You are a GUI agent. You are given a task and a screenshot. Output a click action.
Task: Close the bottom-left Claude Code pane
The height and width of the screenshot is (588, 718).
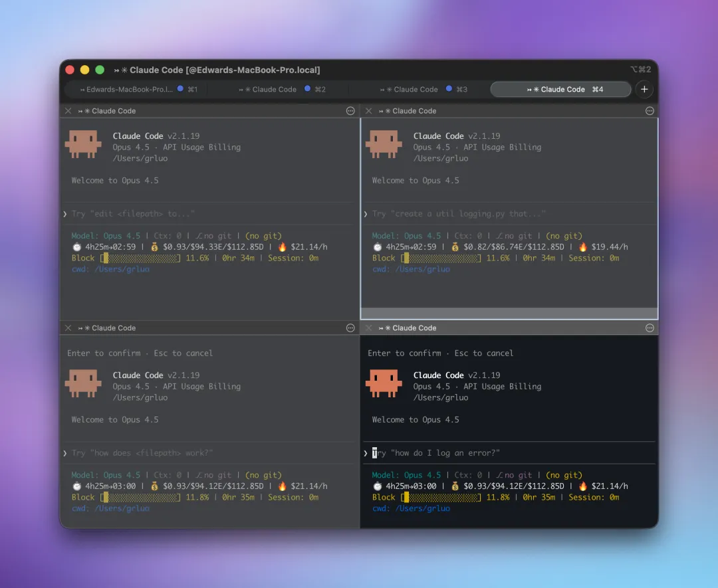(x=68, y=328)
